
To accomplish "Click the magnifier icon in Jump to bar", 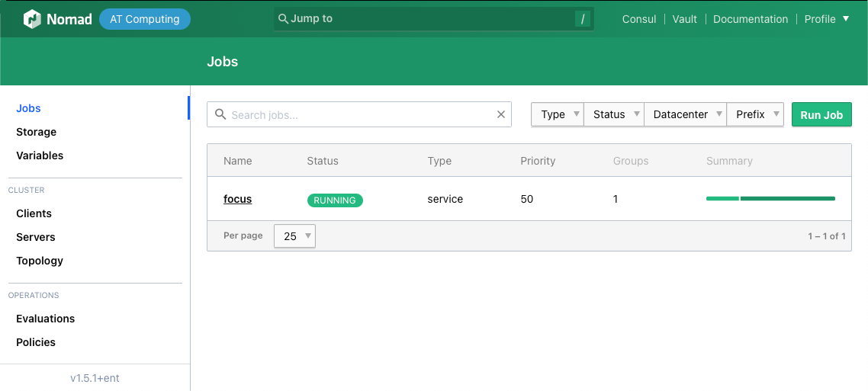I will (x=283, y=19).
